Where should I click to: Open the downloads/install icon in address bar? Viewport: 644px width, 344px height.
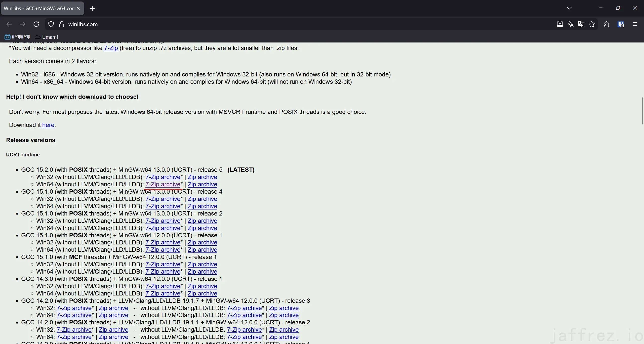[560, 24]
